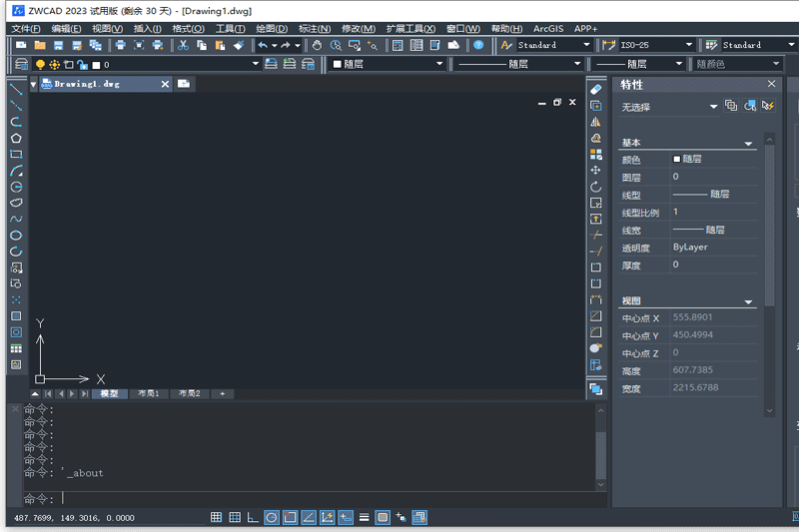The height and width of the screenshot is (532, 799).
Task: Click the Redo arrow icon
Action: (x=286, y=45)
